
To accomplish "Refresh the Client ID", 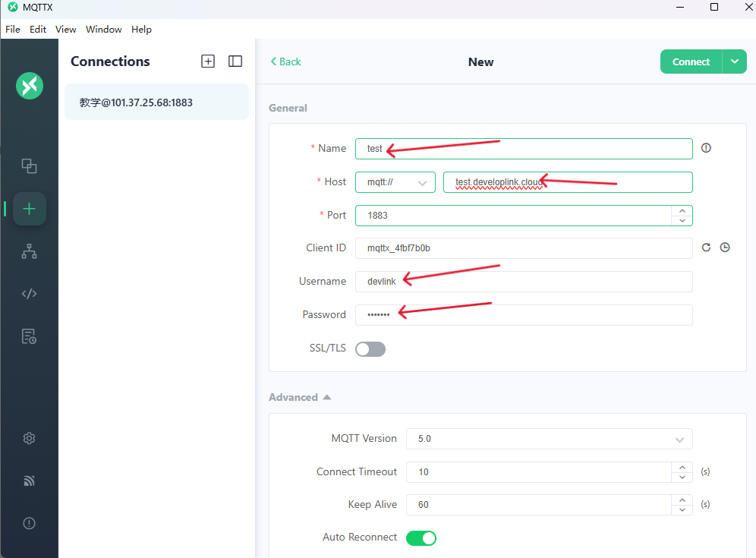I will pyautogui.click(x=706, y=247).
